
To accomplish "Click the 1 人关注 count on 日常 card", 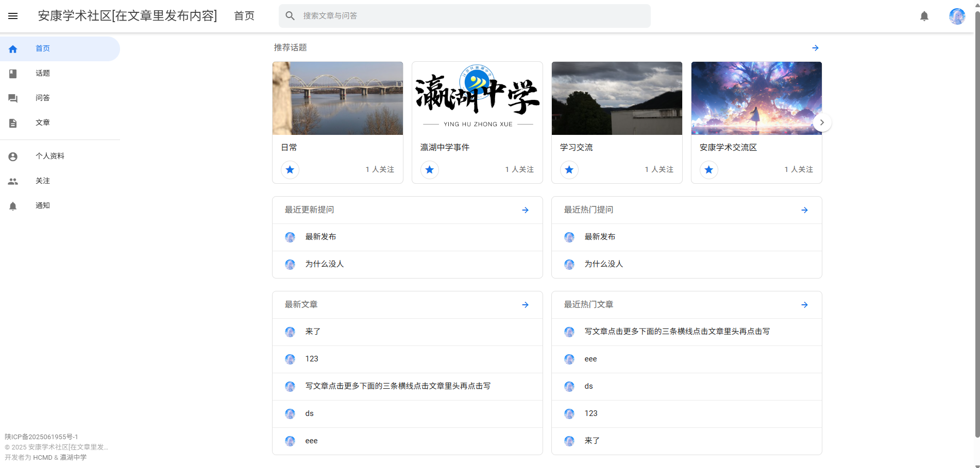I will [x=380, y=169].
